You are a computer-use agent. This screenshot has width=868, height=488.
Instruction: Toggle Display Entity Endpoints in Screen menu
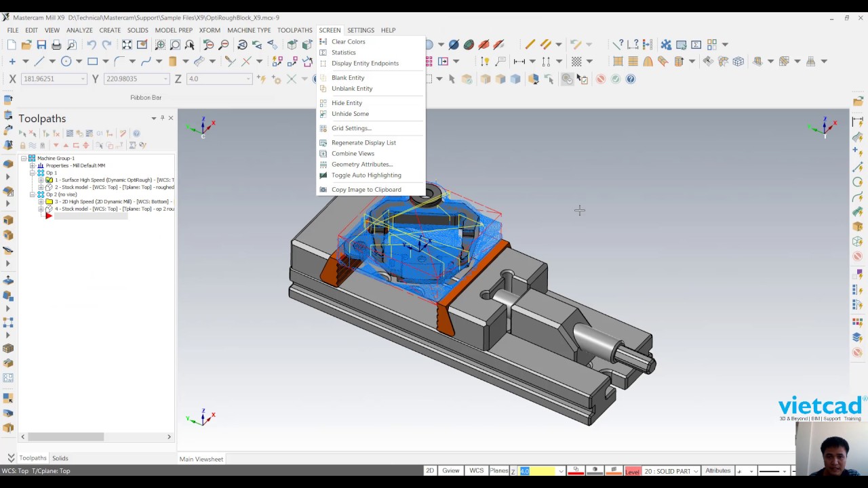pos(365,63)
